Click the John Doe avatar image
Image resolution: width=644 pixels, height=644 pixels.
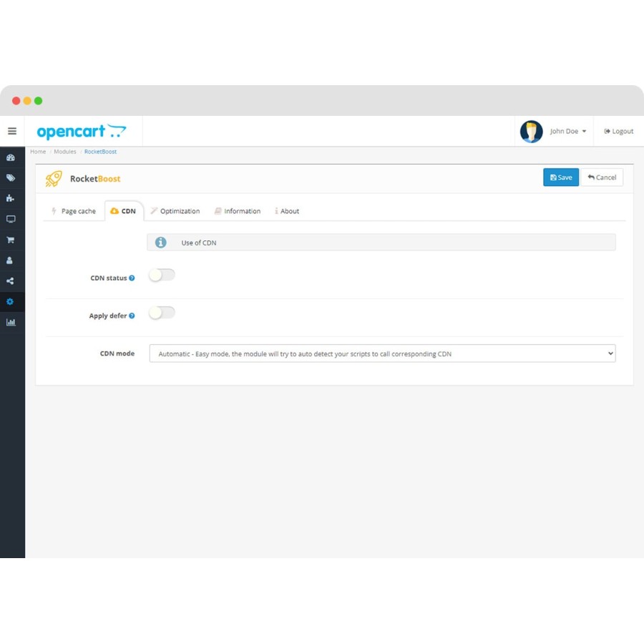pyautogui.click(x=531, y=132)
